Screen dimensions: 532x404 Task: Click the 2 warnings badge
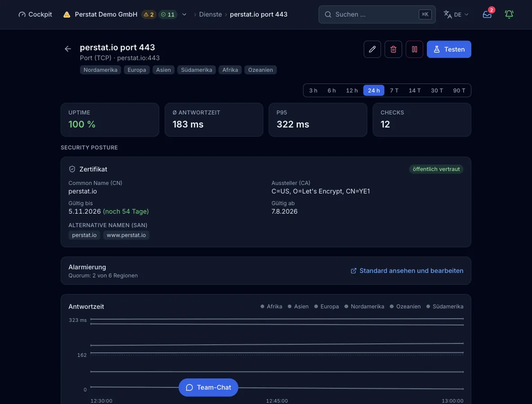click(x=149, y=14)
